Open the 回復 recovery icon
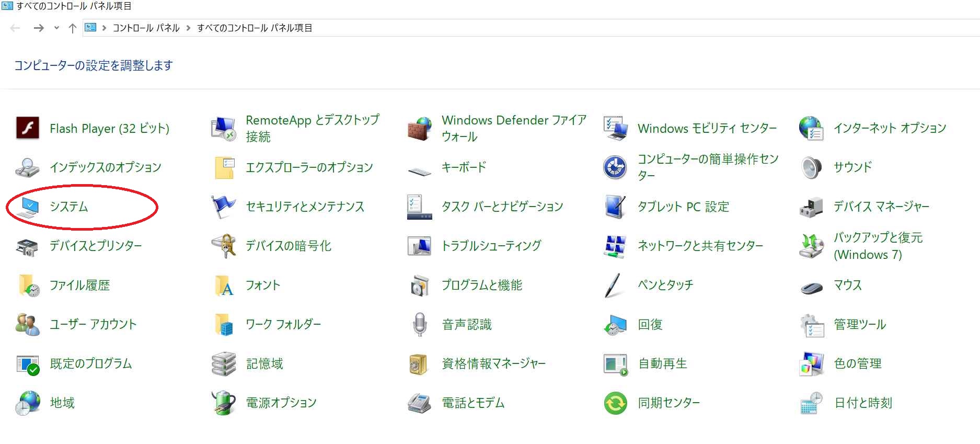 point(615,325)
